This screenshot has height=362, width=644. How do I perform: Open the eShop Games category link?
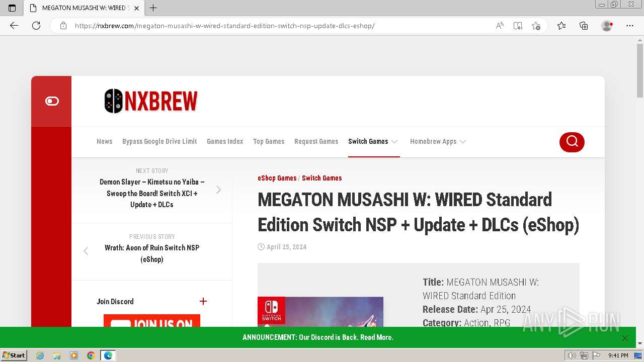pos(277,178)
